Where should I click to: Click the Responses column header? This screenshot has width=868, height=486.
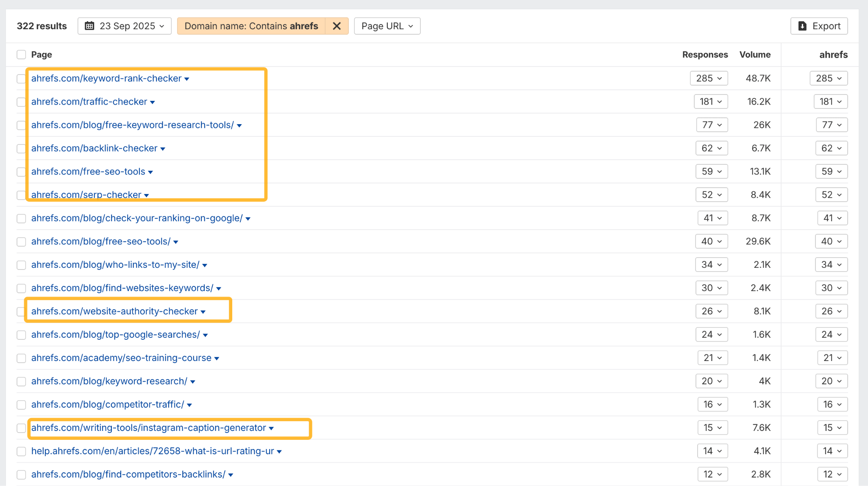[x=705, y=54]
